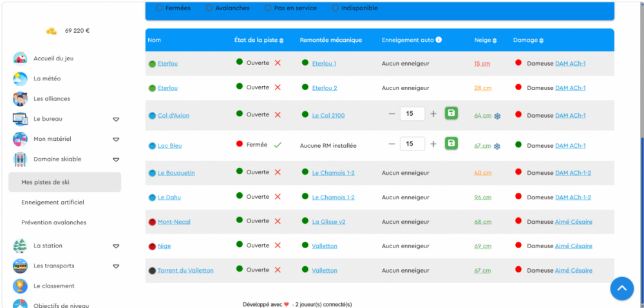Expand the Mon matériel menu arrow
644x308 pixels.
pos(116,140)
